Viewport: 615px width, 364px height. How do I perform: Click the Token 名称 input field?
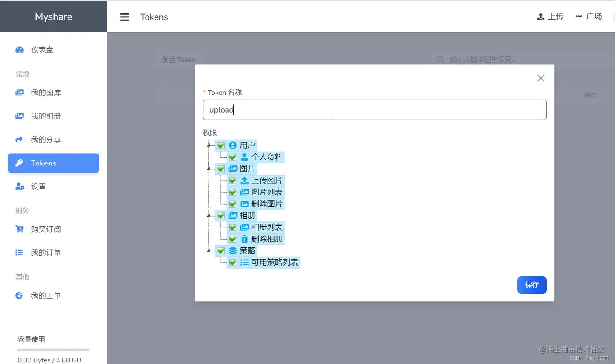coord(375,110)
